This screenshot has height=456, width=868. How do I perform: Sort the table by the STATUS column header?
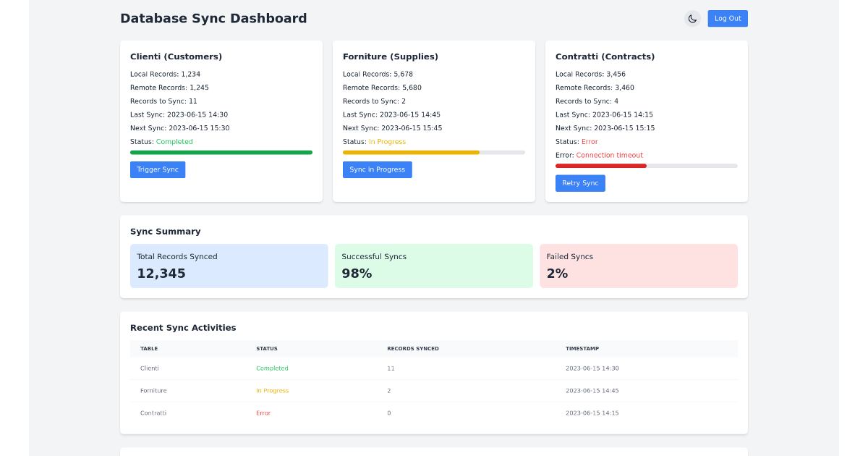click(267, 348)
